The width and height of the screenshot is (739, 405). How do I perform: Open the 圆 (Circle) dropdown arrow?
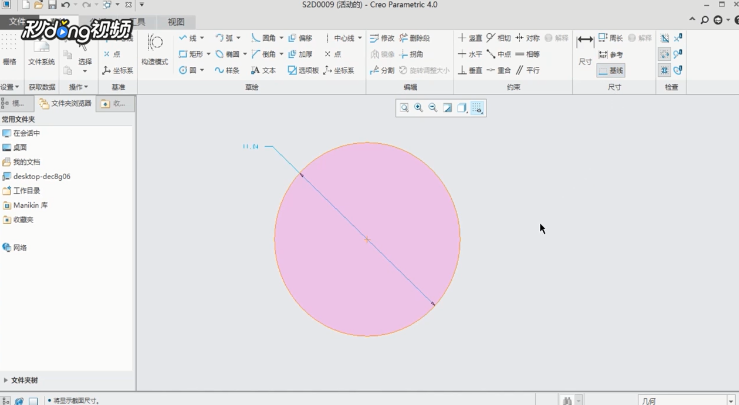[202, 70]
